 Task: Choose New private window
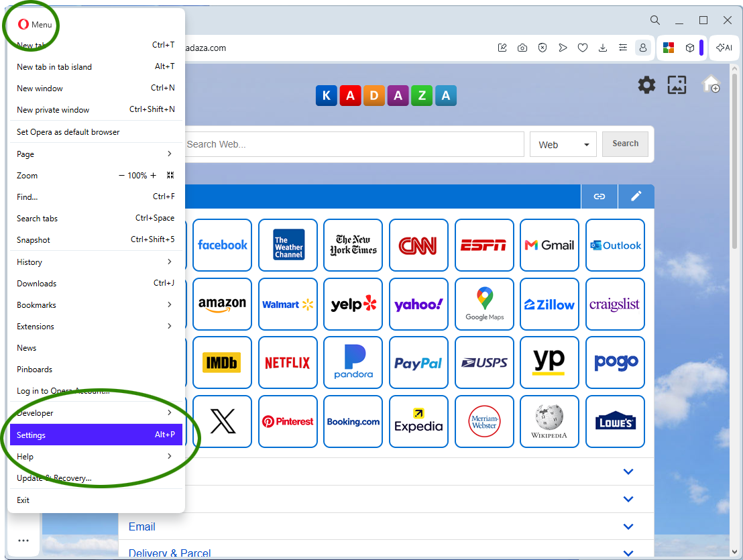click(x=96, y=109)
